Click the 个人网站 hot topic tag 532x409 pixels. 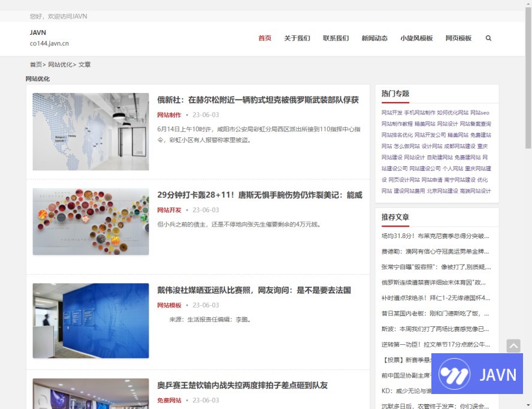pyautogui.click(x=452, y=169)
